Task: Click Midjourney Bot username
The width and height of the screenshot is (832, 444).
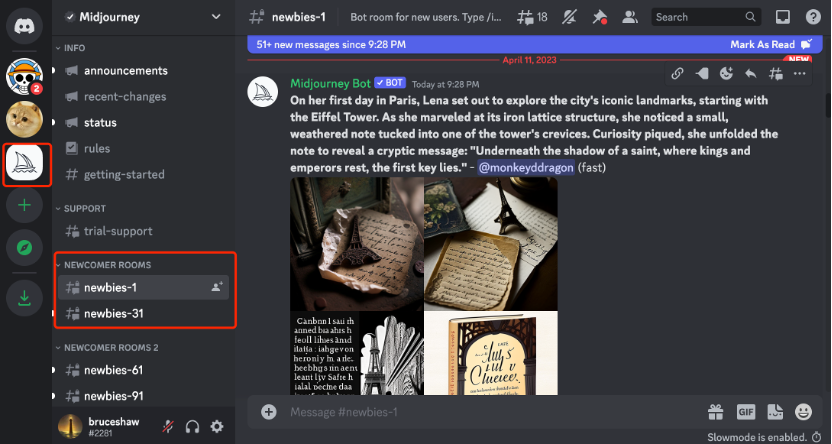Action: 331,83
